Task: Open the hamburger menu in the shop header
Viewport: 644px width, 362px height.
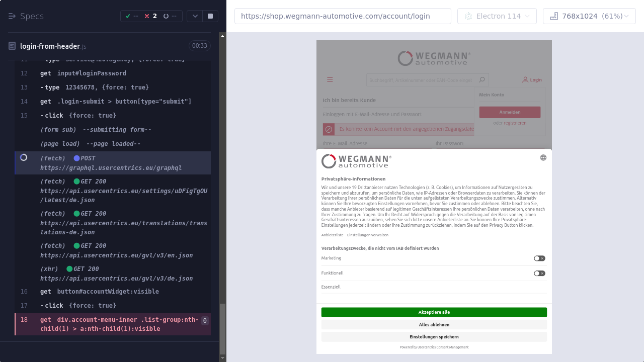Action: coord(330,79)
